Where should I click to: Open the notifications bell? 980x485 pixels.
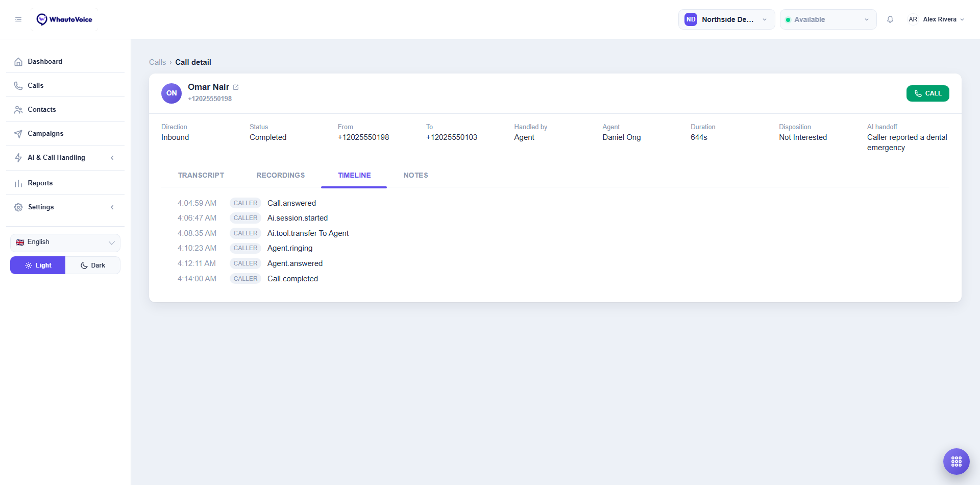(x=890, y=19)
